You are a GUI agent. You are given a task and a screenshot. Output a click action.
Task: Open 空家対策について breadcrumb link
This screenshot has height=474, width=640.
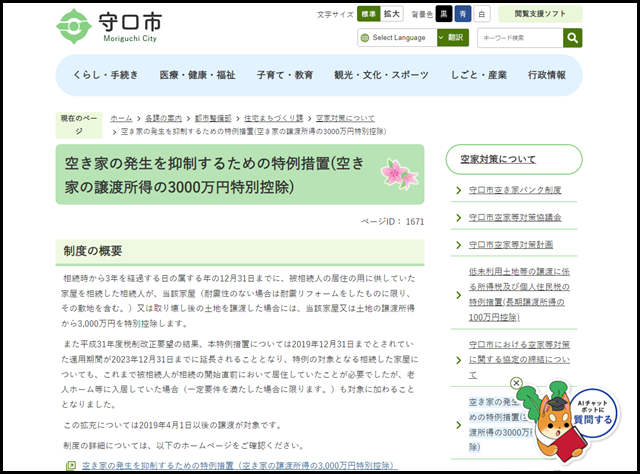coord(345,118)
